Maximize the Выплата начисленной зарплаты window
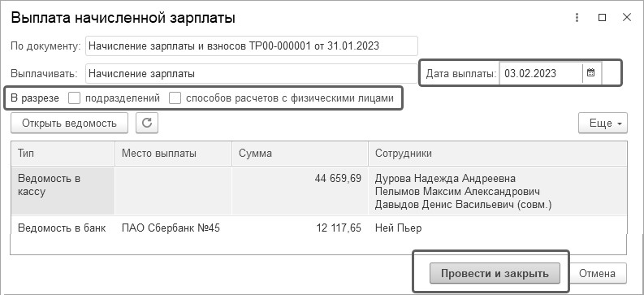Screen dimensions: 644x295 tap(602, 18)
